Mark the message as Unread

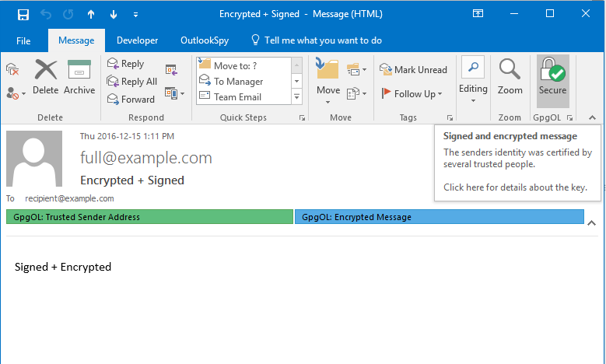[413, 69]
